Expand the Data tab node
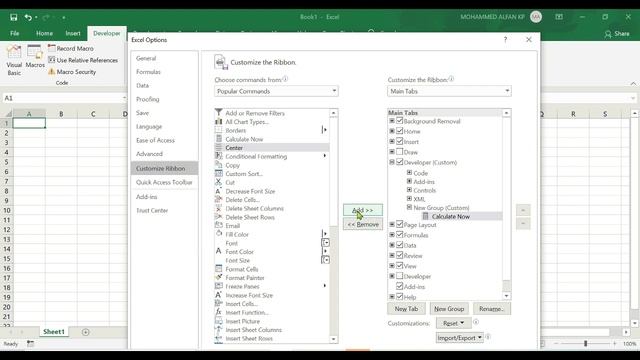The height and width of the screenshot is (360, 640). point(392,245)
